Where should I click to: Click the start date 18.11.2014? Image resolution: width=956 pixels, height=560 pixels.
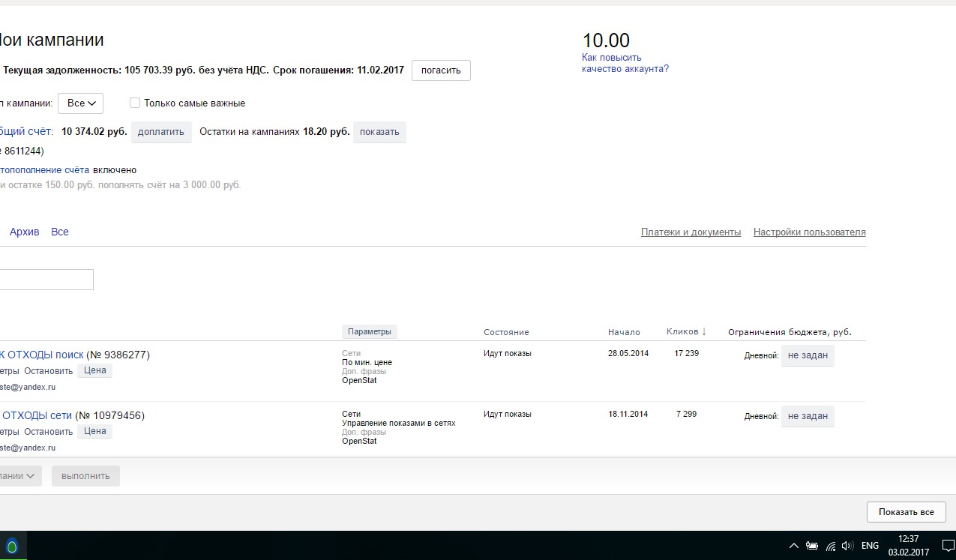coord(628,414)
